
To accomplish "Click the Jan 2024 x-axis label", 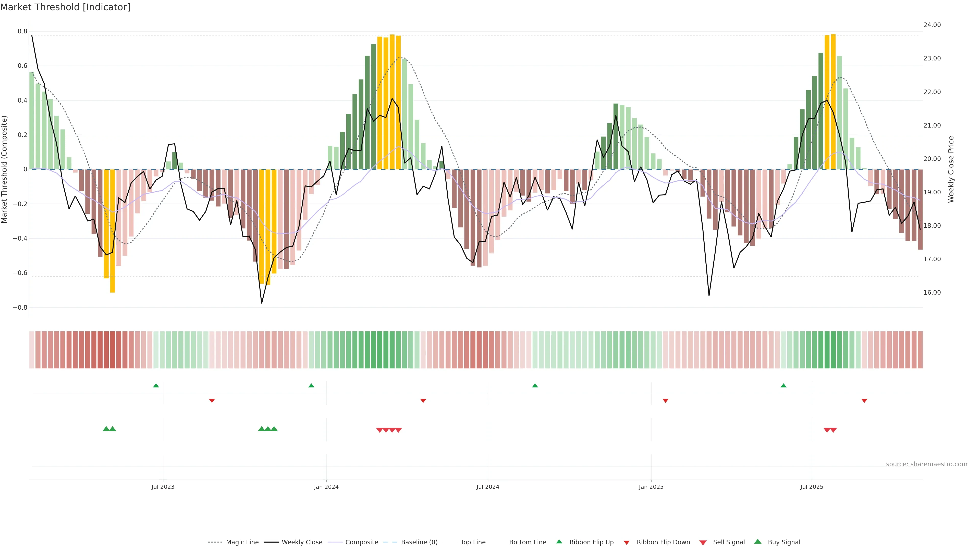I will tap(326, 487).
